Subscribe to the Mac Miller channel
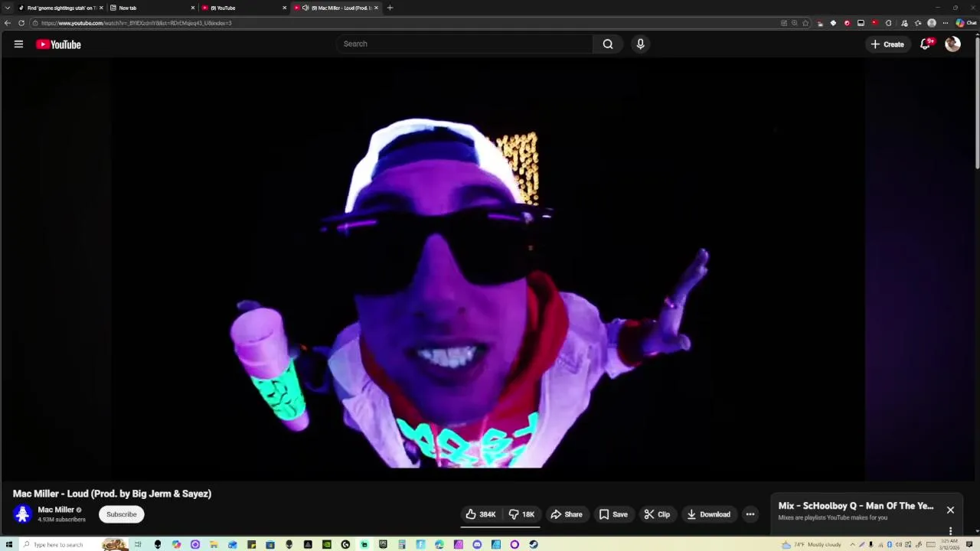Viewport: 980px width, 551px height. click(x=121, y=514)
